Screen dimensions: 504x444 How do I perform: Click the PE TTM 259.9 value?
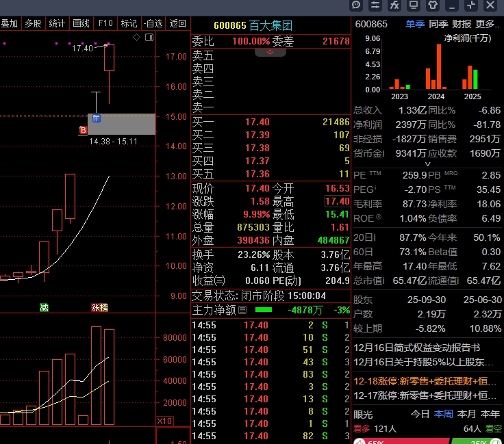click(415, 175)
